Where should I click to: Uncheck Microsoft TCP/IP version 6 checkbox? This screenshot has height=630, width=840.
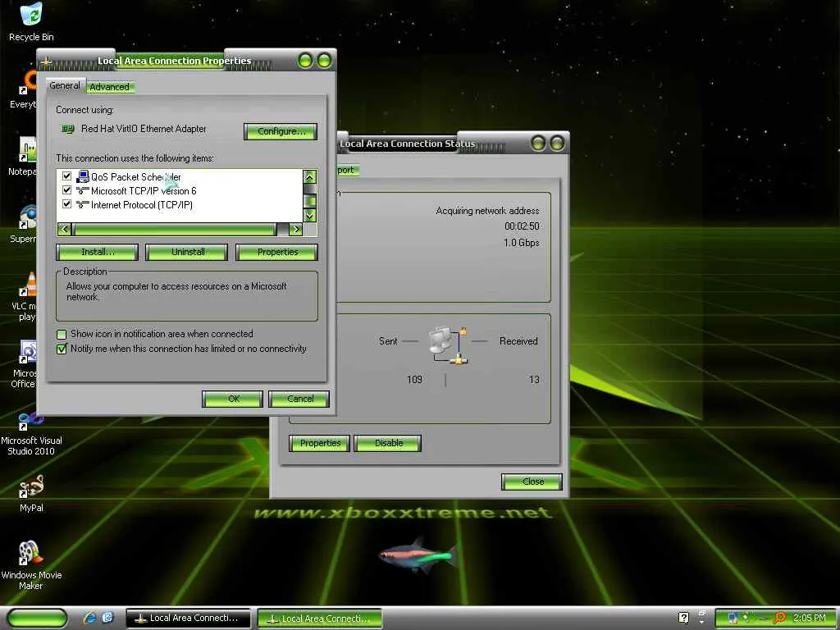point(67,189)
